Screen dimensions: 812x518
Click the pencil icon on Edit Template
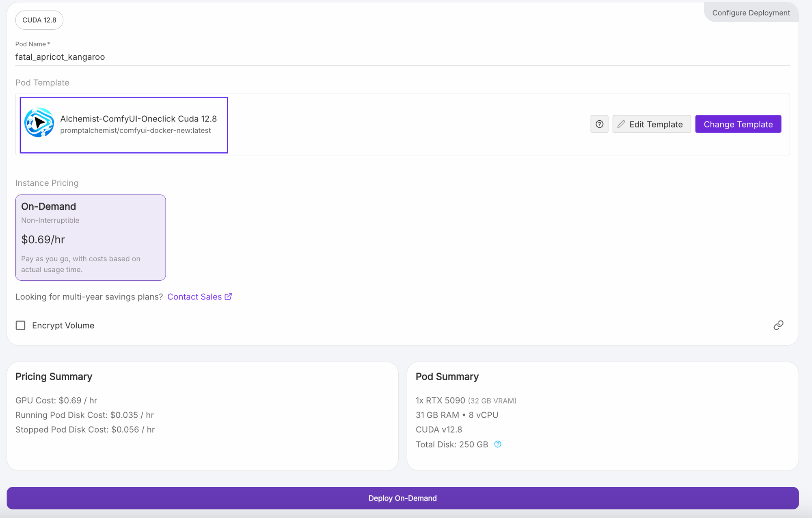click(x=621, y=124)
